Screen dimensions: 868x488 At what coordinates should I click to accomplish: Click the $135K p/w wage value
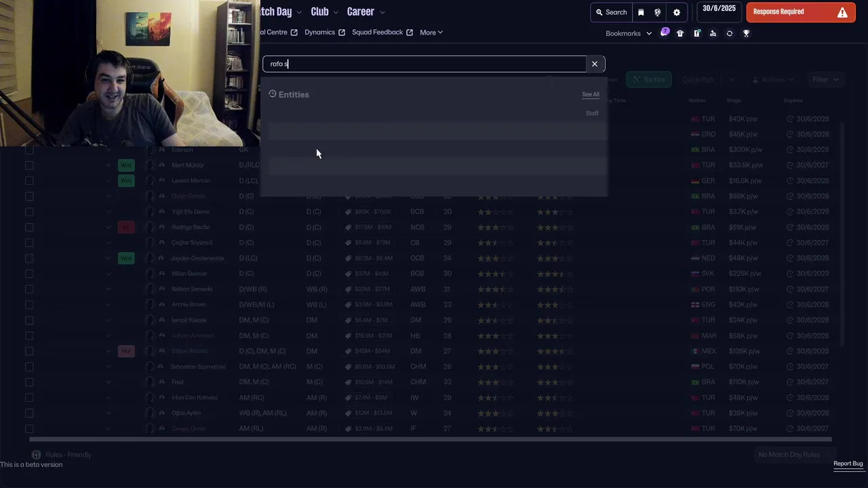(x=743, y=351)
